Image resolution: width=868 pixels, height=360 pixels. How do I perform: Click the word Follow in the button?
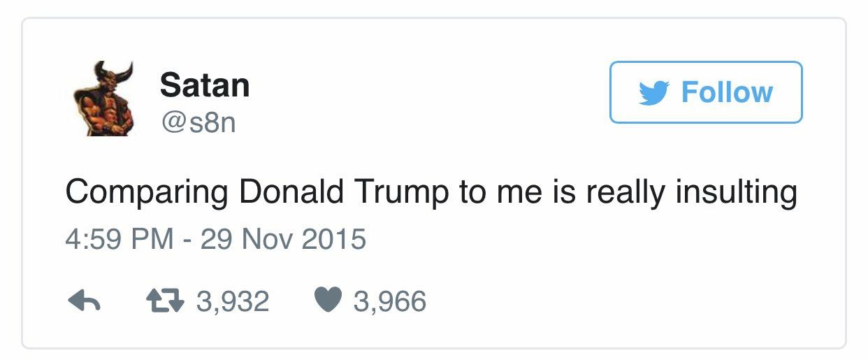727,92
